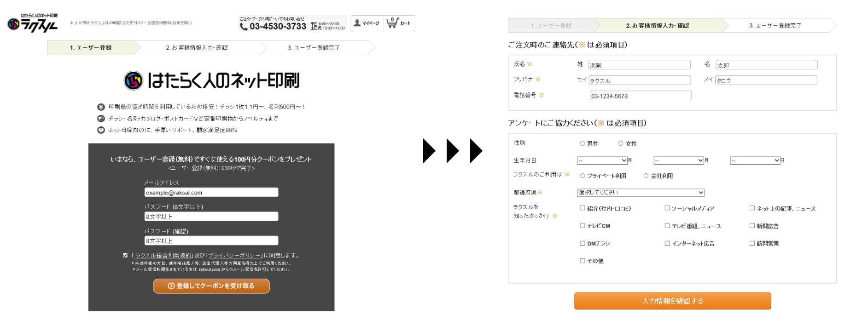Focus the パスワード (確認) input field

(x=211, y=240)
